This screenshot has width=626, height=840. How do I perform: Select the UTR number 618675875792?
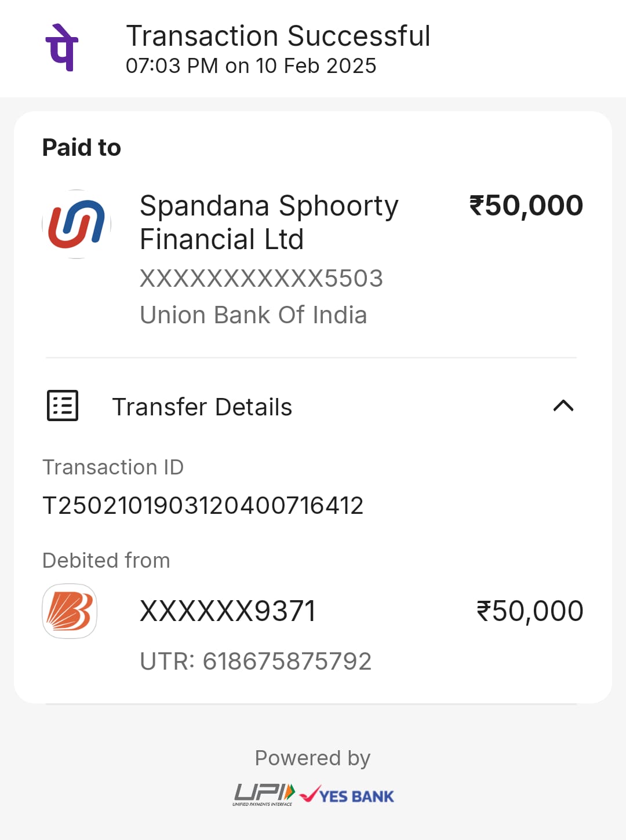[x=256, y=661]
